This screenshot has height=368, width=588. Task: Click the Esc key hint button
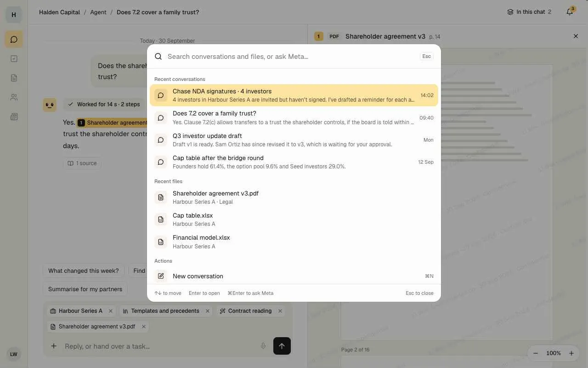tap(426, 56)
